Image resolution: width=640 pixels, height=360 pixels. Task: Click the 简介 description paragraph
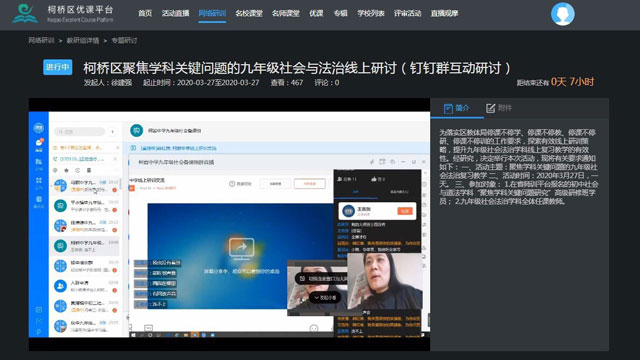(x=519, y=167)
